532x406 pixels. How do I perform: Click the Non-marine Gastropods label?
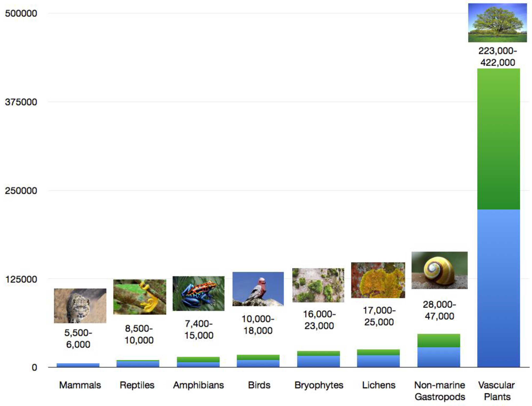pos(440,391)
